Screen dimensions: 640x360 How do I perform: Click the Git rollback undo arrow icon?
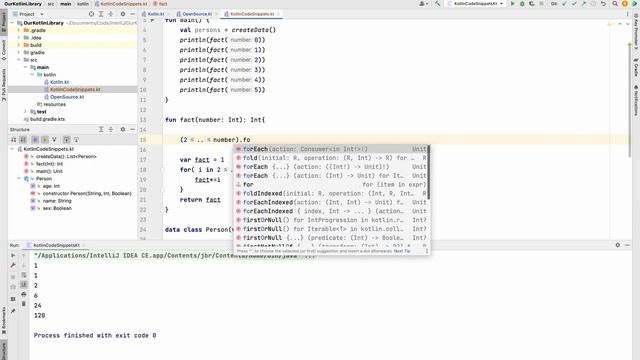point(603,4)
